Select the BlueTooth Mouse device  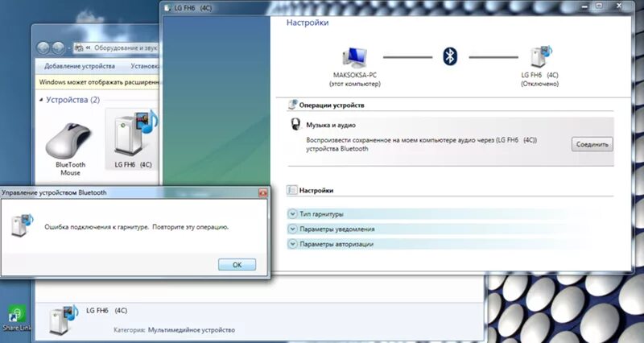[x=70, y=150]
